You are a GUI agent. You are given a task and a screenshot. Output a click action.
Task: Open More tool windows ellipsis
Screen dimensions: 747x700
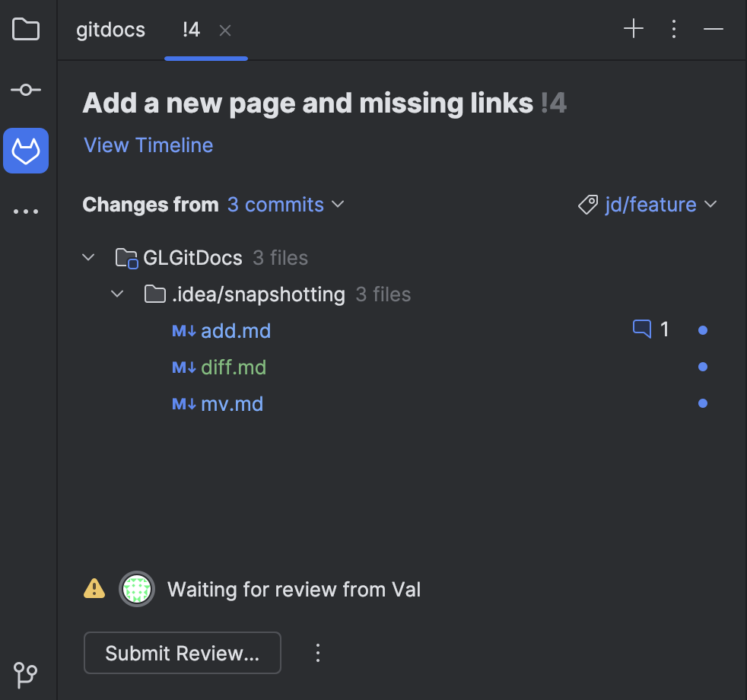26,212
